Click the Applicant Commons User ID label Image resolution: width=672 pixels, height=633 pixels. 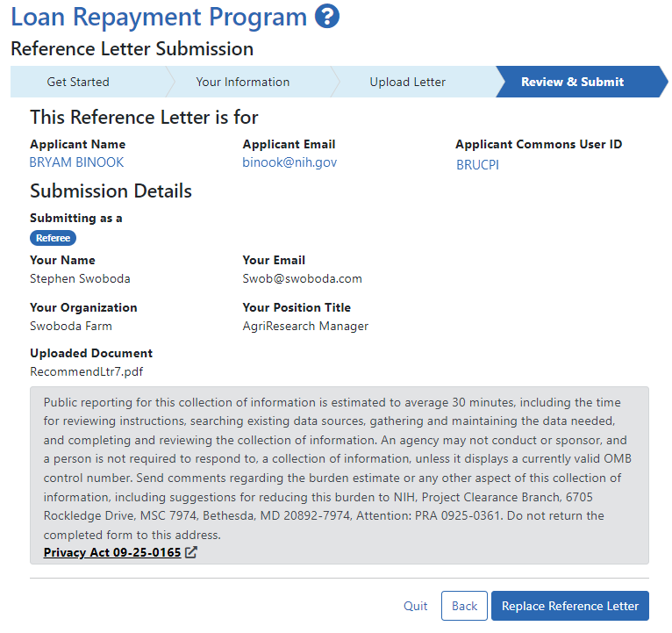pos(539,144)
